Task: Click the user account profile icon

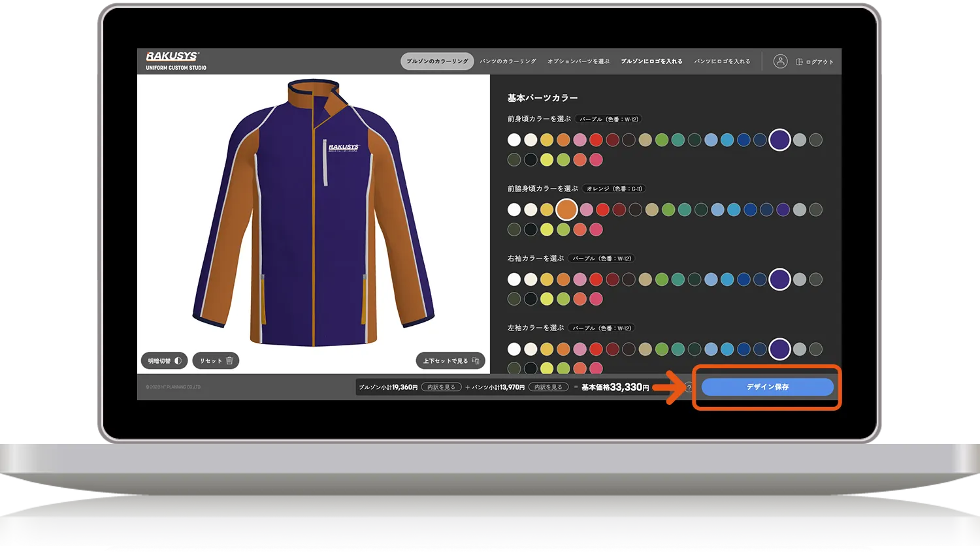Action: [780, 61]
